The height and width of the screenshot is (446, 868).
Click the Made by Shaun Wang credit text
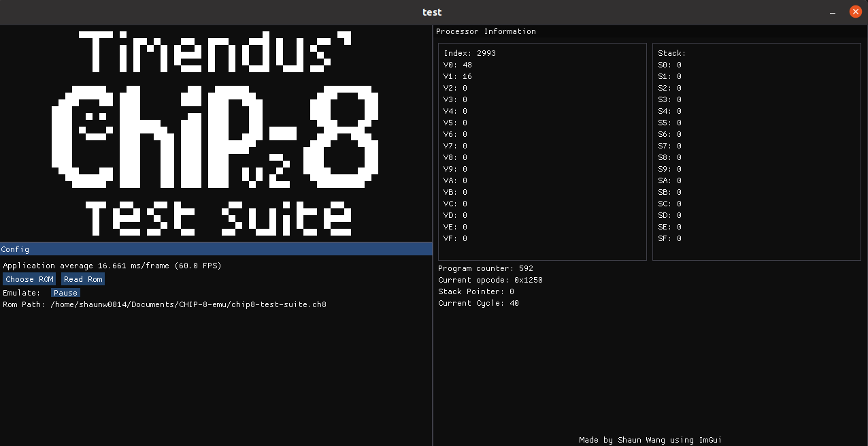(x=650, y=440)
